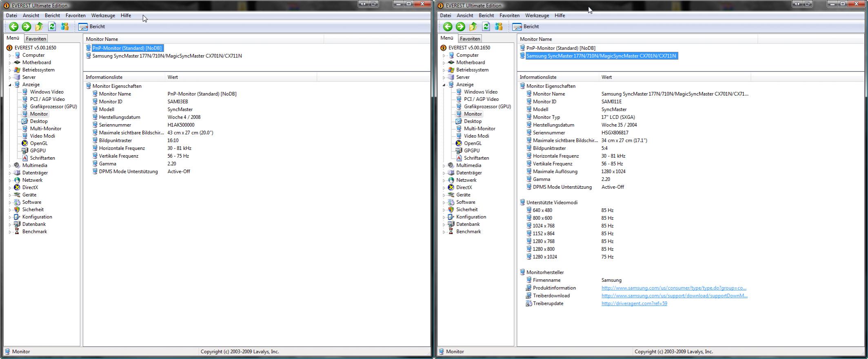Expand Multimedia node in left window
Viewport: 868px width, 359px height.
point(10,166)
